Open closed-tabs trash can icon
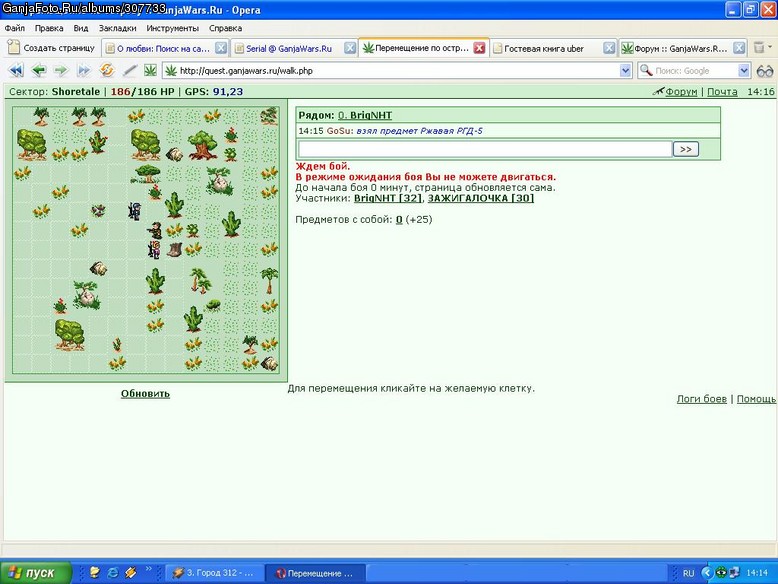778x584 pixels. [x=759, y=48]
